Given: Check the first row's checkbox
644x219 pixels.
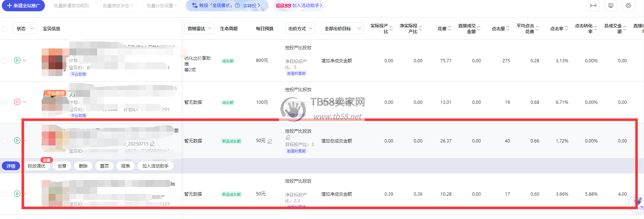Looking at the screenshot, I should pyautogui.click(x=4, y=61).
